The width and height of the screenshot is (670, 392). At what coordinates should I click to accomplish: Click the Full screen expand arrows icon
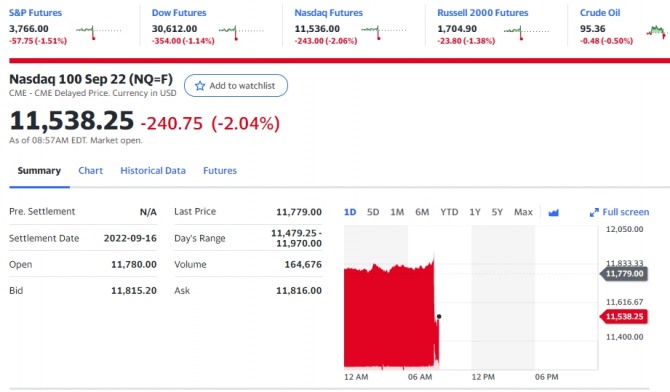[594, 212]
